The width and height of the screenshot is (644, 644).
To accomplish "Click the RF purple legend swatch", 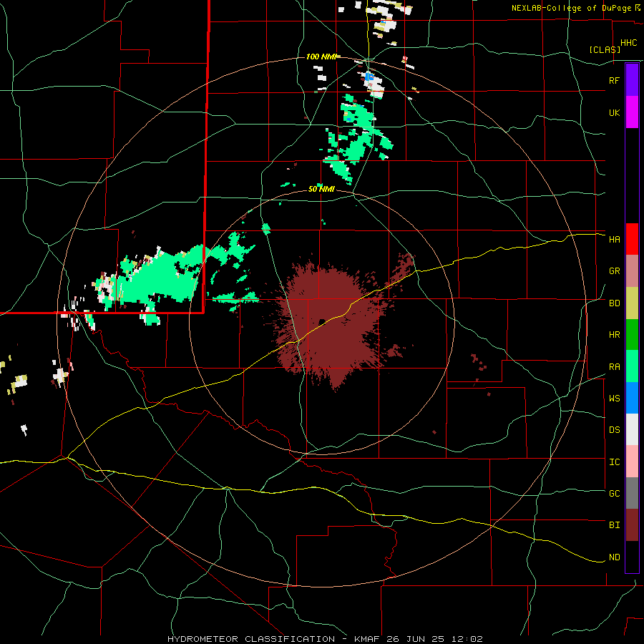I will tap(632, 80).
